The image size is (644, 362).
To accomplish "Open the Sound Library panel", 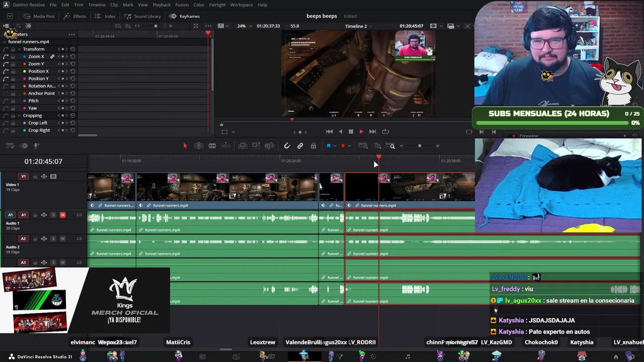I will pyautogui.click(x=142, y=16).
